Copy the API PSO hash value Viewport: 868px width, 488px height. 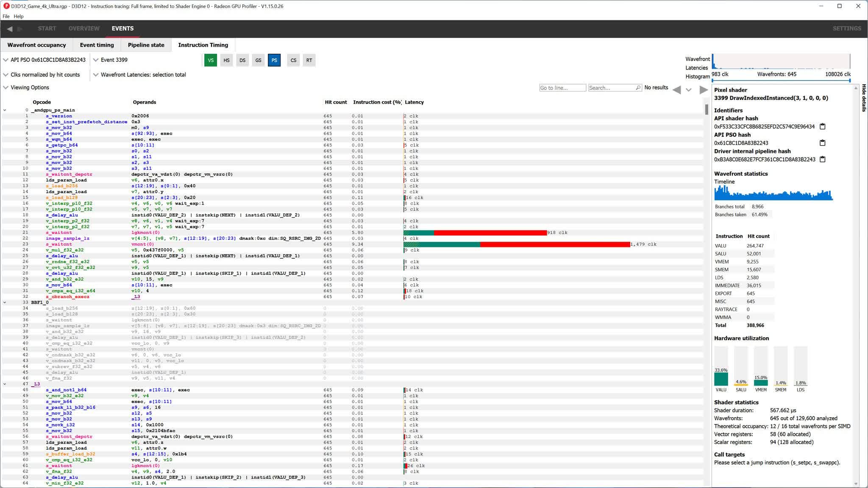click(x=822, y=143)
